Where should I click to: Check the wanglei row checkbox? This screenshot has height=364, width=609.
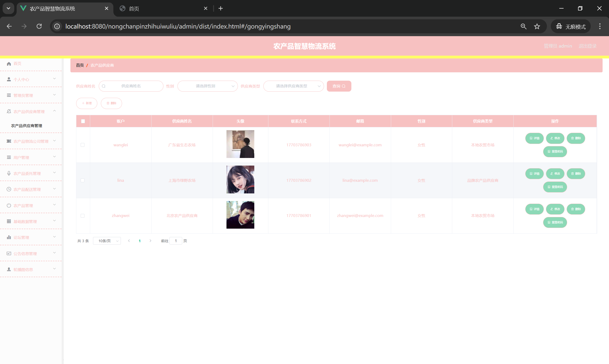[x=83, y=145]
